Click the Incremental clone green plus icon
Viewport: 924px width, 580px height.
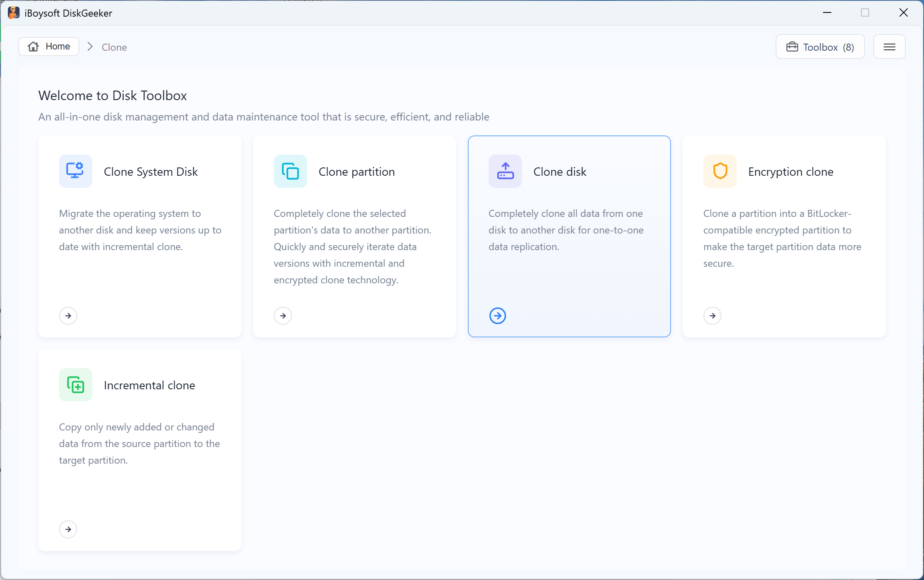(75, 384)
